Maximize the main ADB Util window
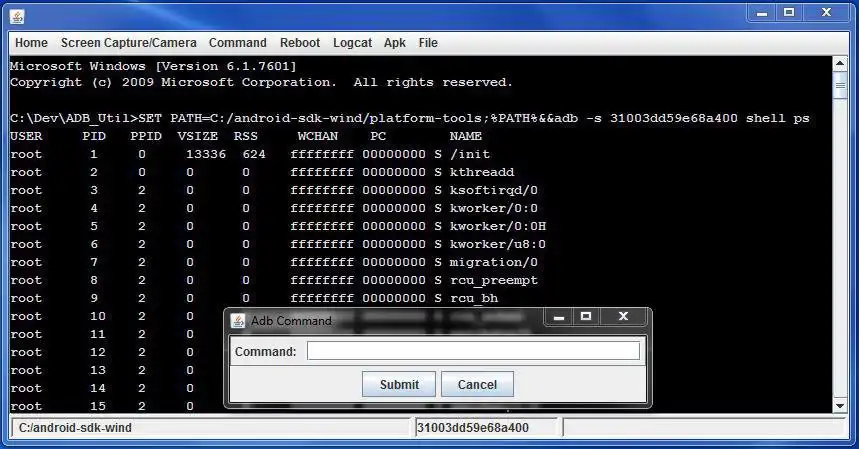 point(789,13)
